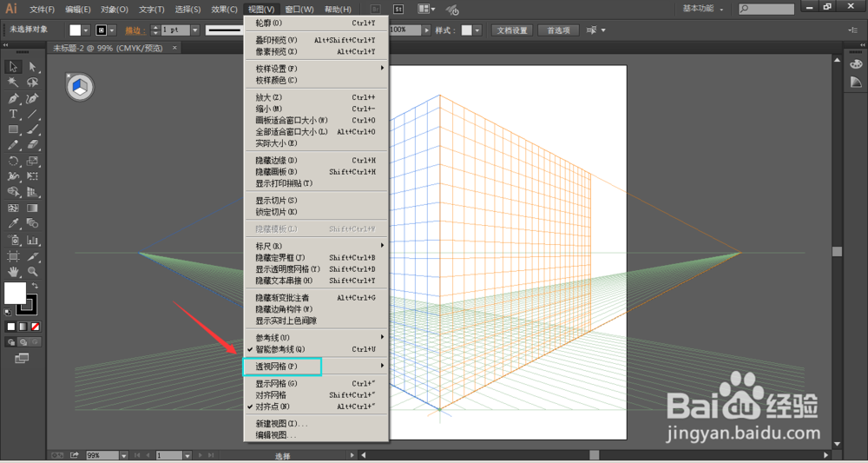
Task: Choose 轮廓(O) outline view
Action: (316, 23)
